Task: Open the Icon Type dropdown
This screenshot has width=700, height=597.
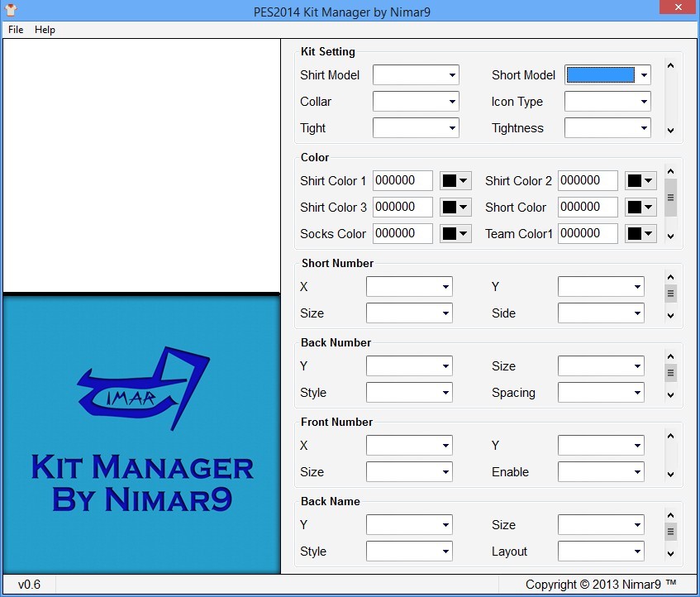Action: [607, 102]
